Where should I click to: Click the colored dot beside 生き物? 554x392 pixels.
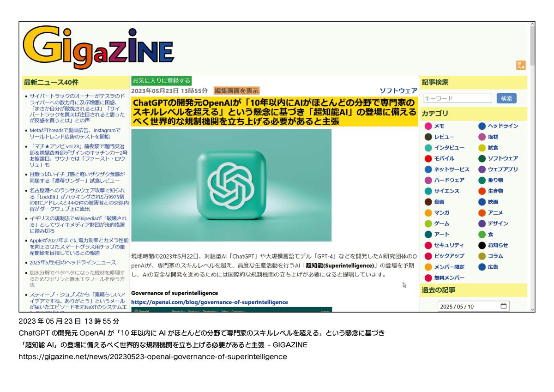click(x=482, y=191)
